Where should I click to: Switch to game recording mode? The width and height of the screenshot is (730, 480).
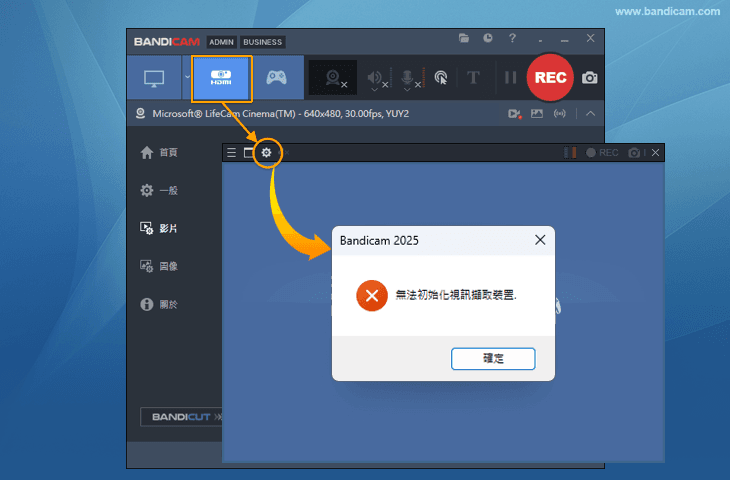(x=277, y=78)
